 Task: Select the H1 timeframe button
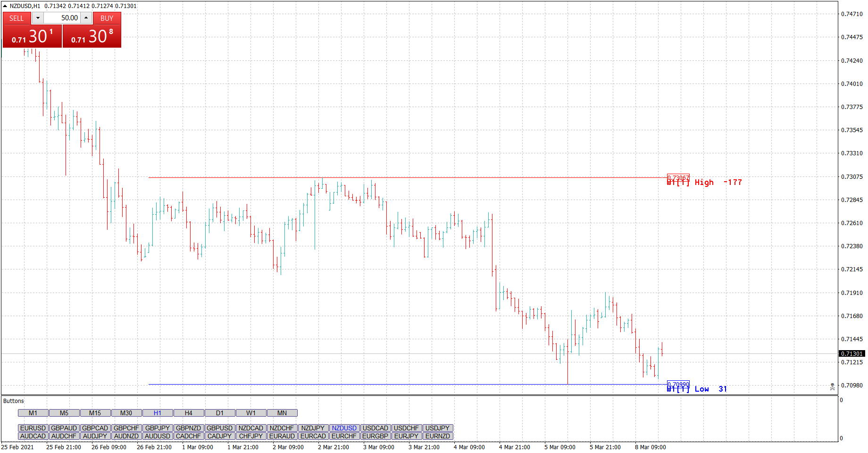(158, 413)
